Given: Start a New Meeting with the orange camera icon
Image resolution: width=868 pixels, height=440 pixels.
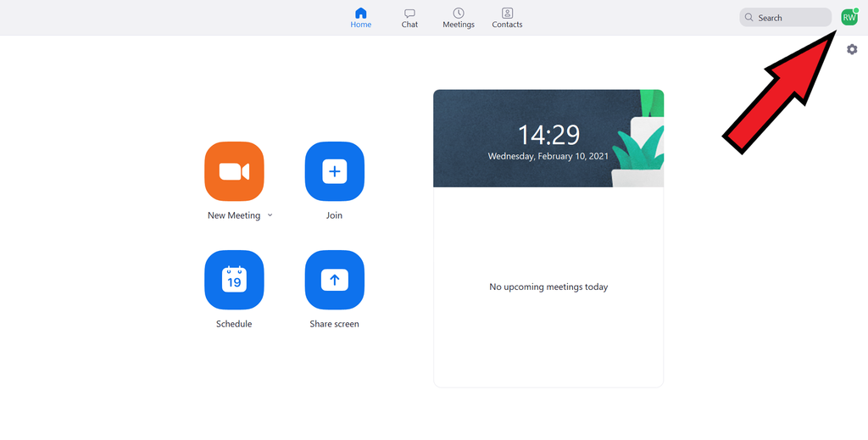Looking at the screenshot, I should 234,171.
